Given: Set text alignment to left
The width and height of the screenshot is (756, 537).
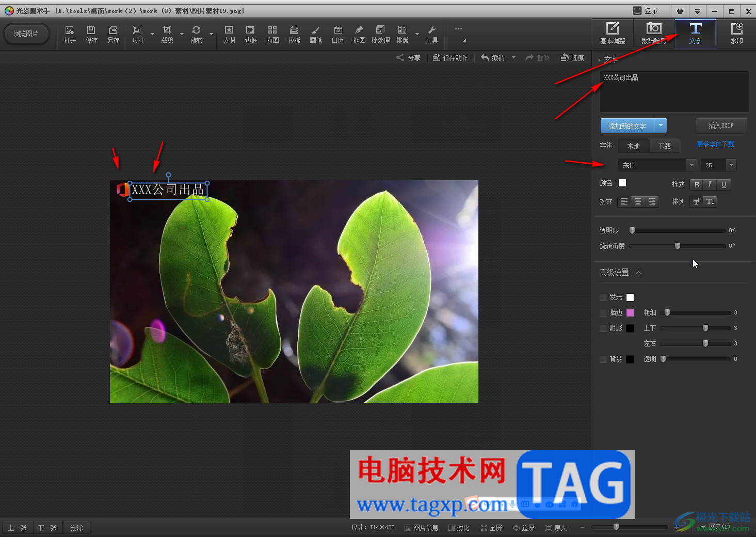Looking at the screenshot, I should pyautogui.click(x=624, y=202).
